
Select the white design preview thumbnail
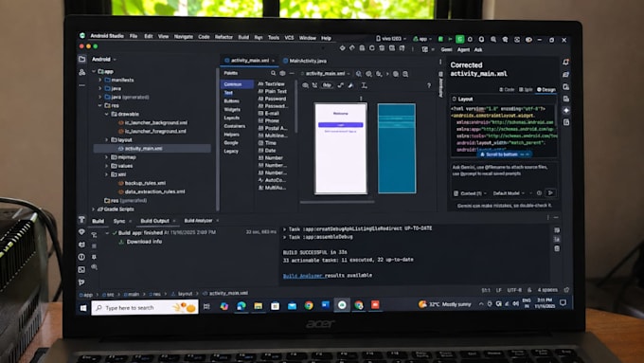click(x=341, y=149)
